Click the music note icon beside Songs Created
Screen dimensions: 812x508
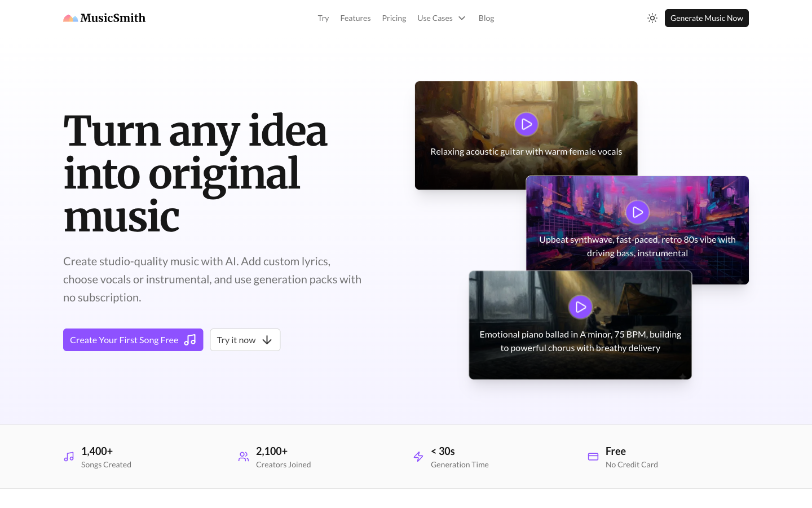coord(68,456)
